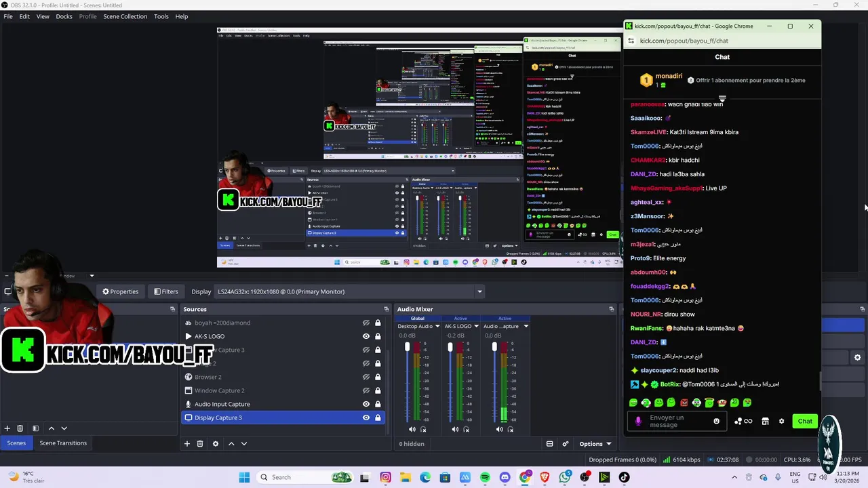Image resolution: width=868 pixels, height=488 pixels.
Task: Switch audio mixer layout icon
Action: click(x=550, y=444)
